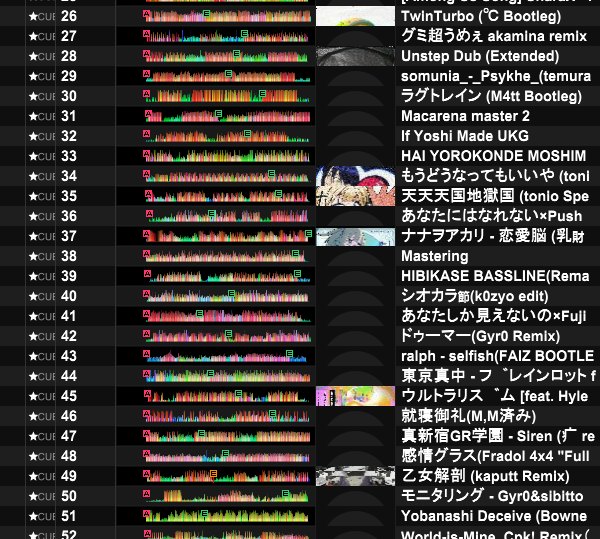Screen dimensions: 600x539
Task: Click the star CUE icon on row 38
Action: tap(42, 256)
